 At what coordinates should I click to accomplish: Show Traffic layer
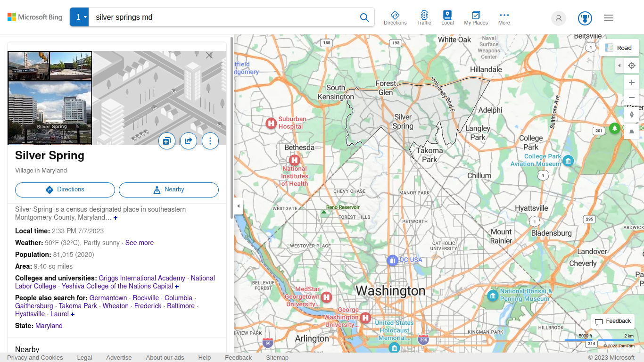pyautogui.click(x=424, y=18)
